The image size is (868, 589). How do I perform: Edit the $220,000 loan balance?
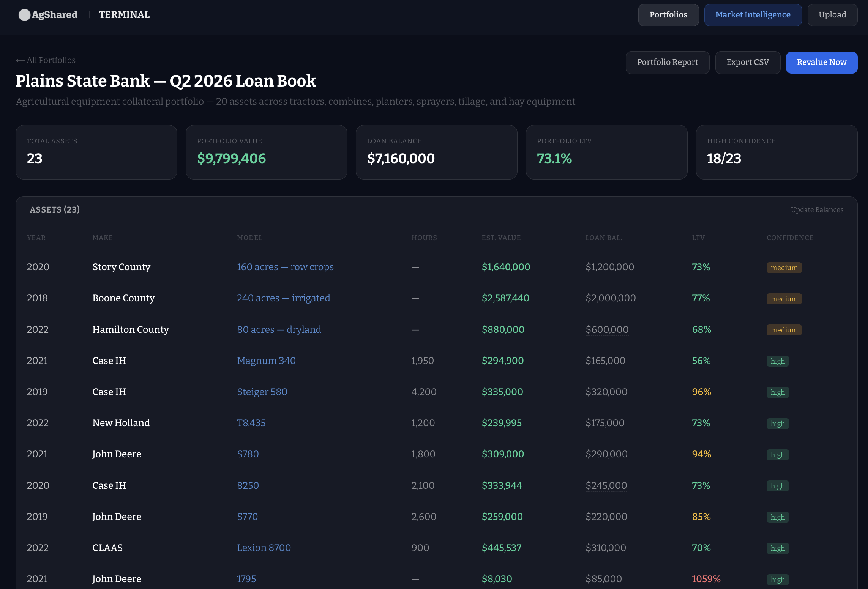click(606, 517)
